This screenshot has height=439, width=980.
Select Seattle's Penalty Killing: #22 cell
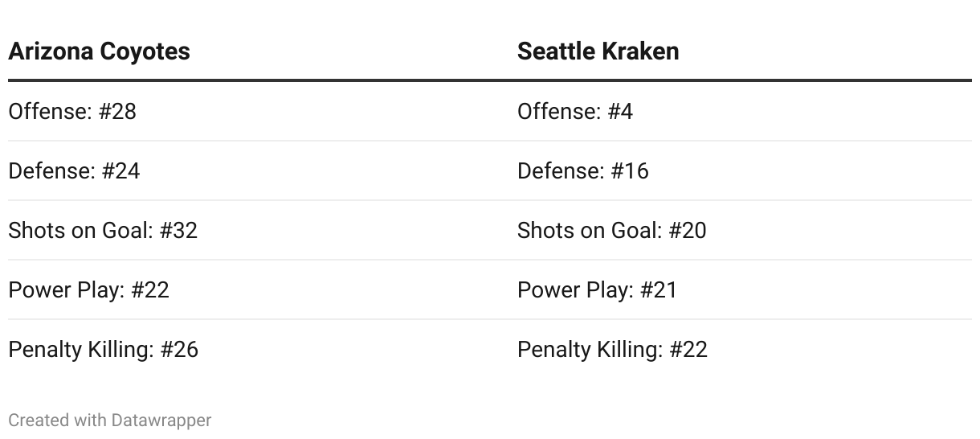(x=612, y=349)
